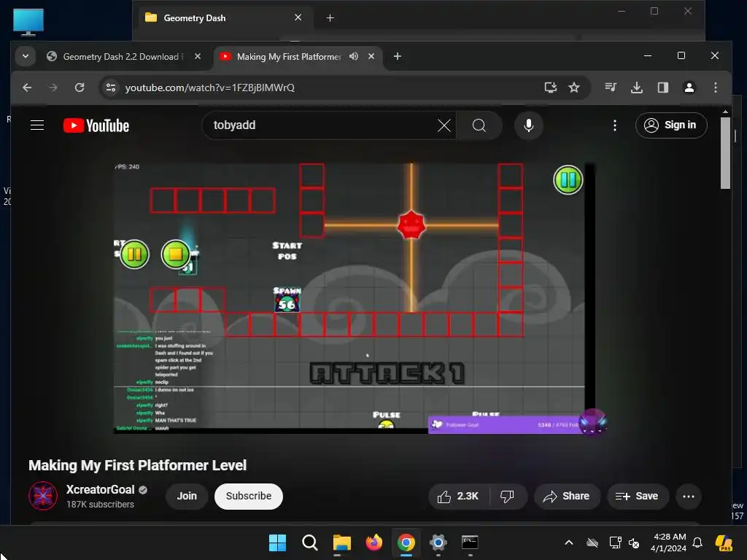Dislike the video
The image size is (747, 560).
508,496
